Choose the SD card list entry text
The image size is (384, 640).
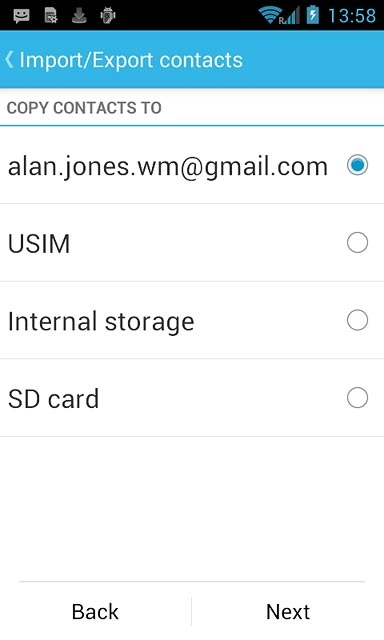[53, 399]
